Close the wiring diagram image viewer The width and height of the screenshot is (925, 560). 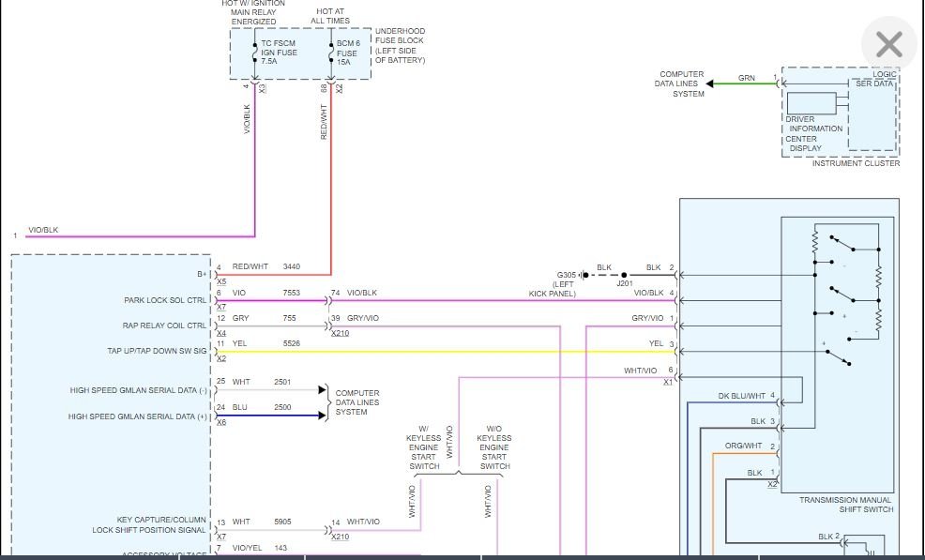pos(889,44)
